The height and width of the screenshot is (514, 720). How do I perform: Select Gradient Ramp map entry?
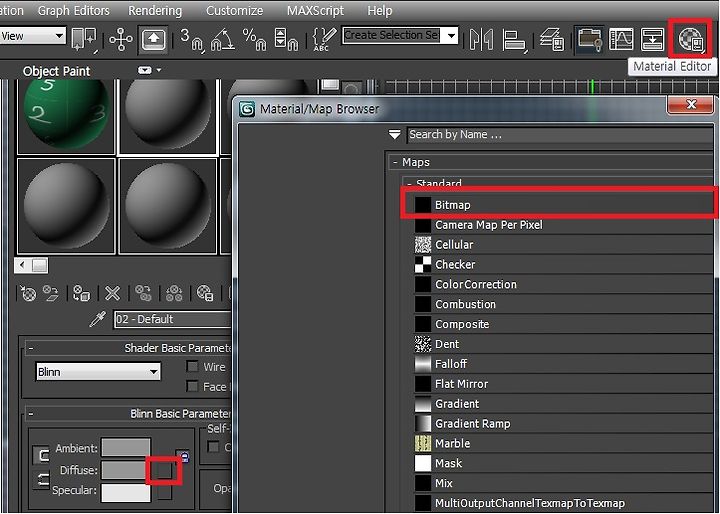[x=563, y=424]
